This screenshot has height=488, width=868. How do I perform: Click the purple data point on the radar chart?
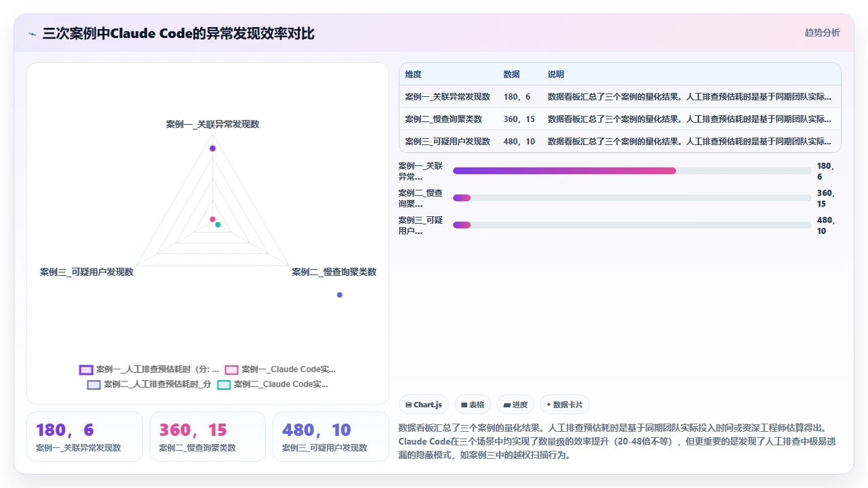click(x=212, y=148)
